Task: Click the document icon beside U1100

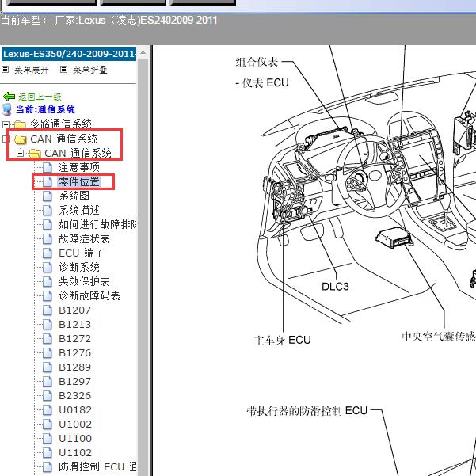Action: 47,438
